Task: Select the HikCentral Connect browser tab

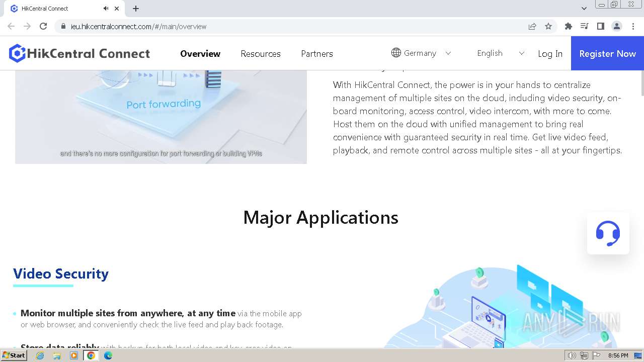Action: [x=65, y=9]
